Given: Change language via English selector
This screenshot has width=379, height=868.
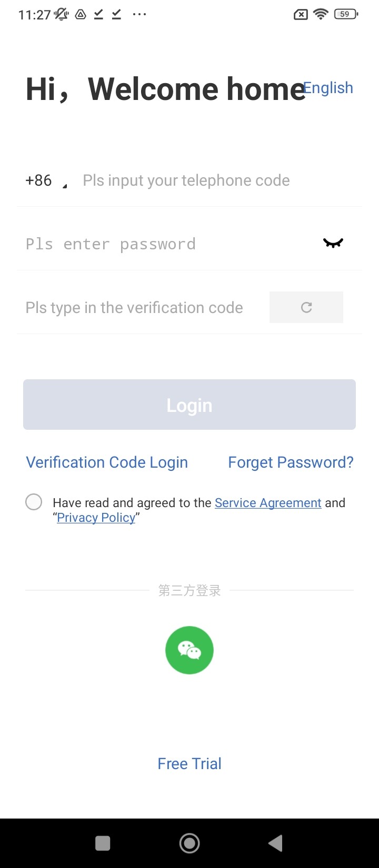Looking at the screenshot, I should click(328, 88).
